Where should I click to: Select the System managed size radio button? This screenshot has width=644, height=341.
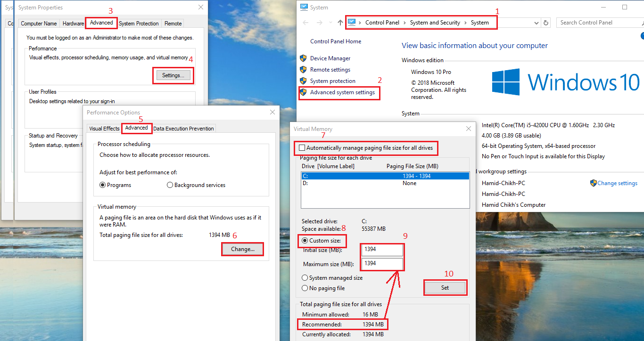pos(305,278)
